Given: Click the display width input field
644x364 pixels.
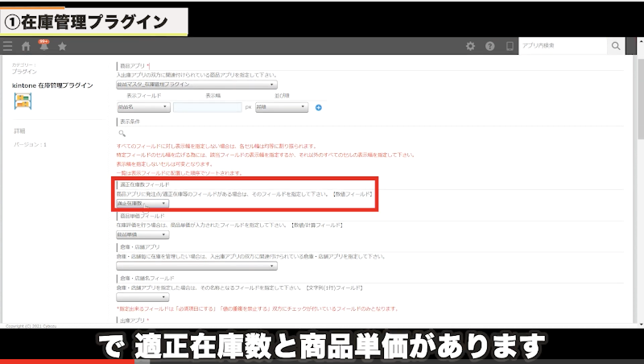Looking at the screenshot, I should click(207, 107).
